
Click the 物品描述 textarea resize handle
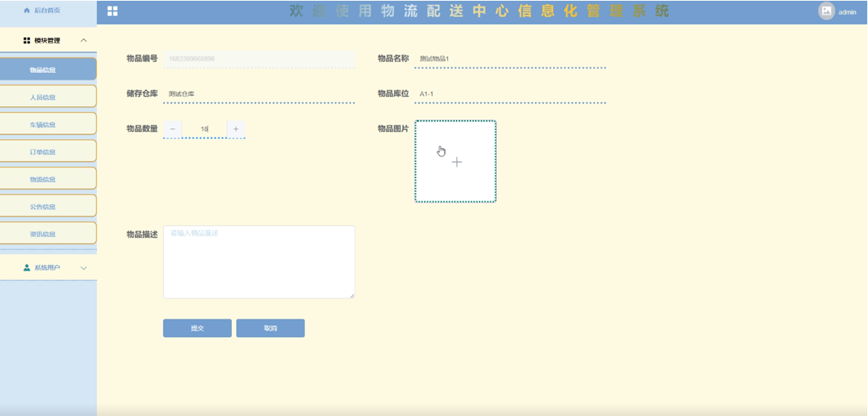point(352,295)
